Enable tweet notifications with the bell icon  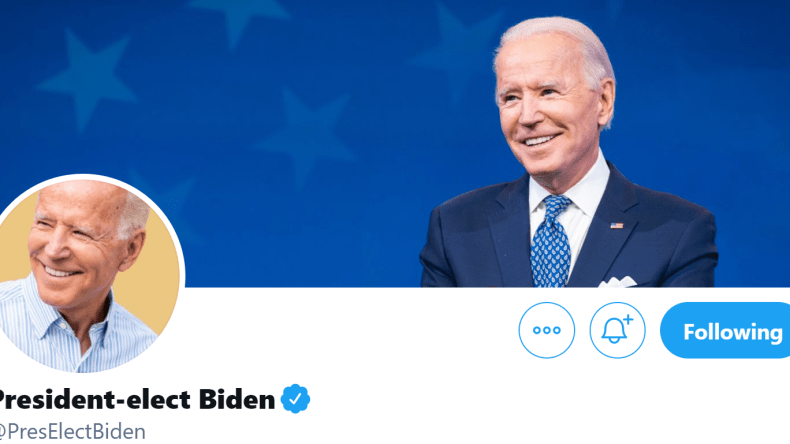[617, 330]
